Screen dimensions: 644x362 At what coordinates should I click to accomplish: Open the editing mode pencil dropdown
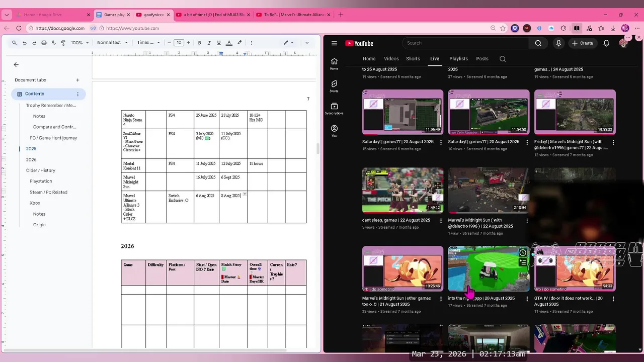[288, 43]
